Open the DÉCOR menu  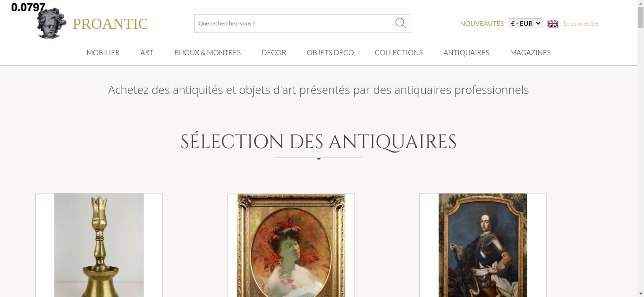[274, 52]
